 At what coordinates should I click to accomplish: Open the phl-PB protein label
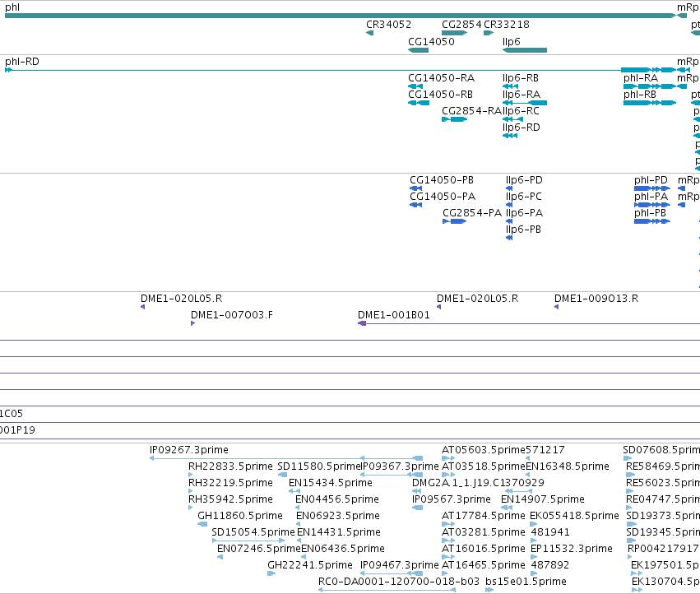point(650,213)
